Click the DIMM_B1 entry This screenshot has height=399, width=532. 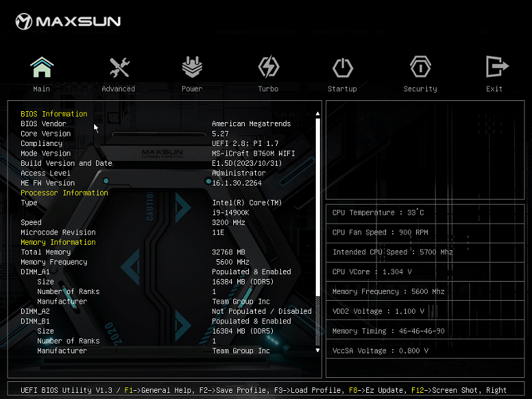(x=35, y=321)
